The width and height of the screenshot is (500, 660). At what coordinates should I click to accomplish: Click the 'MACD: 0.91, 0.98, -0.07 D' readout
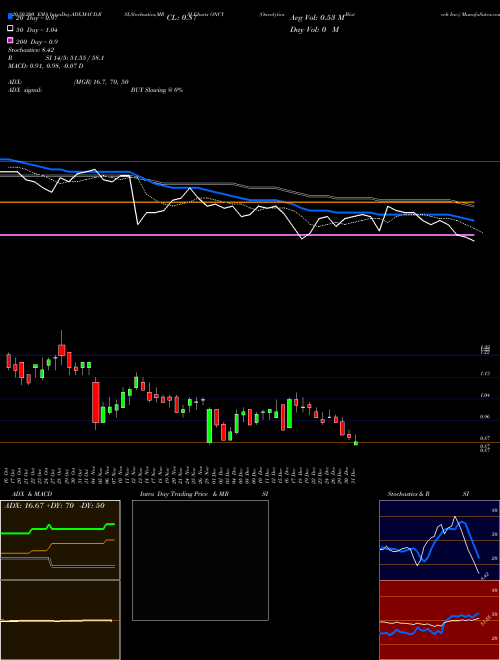pos(45,66)
